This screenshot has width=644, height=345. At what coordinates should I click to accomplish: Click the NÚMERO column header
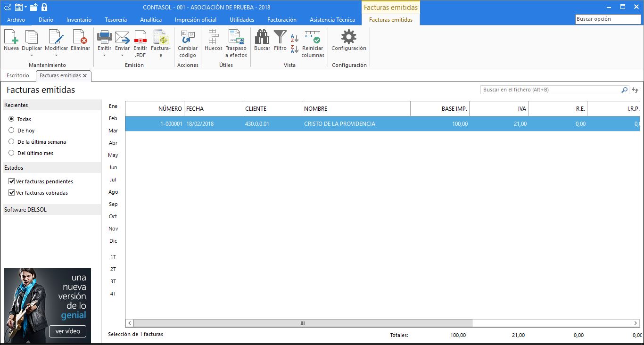[155, 109]
